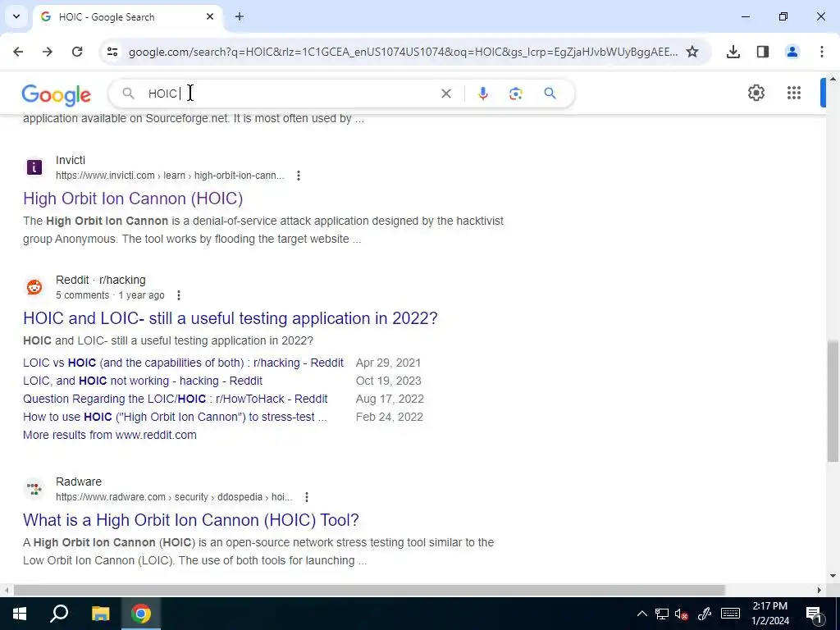The width and height of the screenshot is (840, 630).
Task: Open network status tray icon
Action: pos(662,614)
